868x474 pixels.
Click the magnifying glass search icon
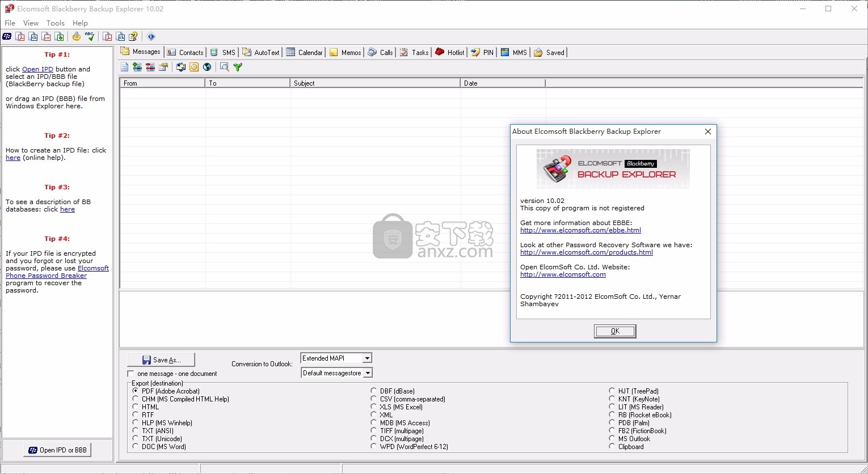(225, 67)
